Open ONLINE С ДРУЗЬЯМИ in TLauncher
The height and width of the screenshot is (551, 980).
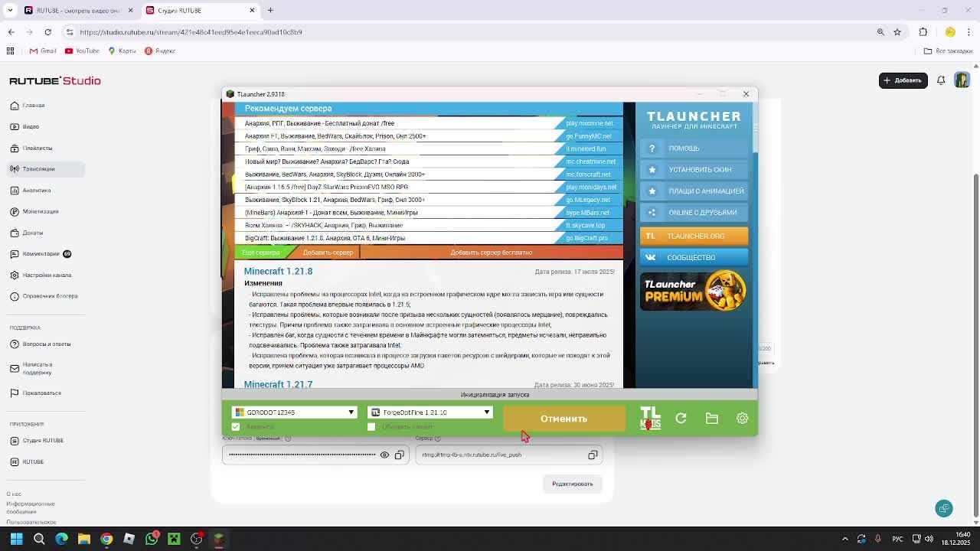[694, 213]
